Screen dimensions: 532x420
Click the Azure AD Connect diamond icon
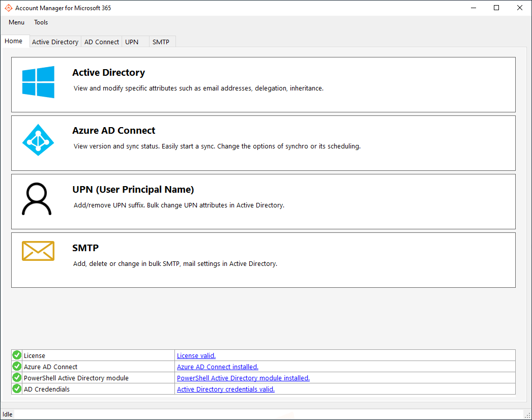[x=38, y=140]
